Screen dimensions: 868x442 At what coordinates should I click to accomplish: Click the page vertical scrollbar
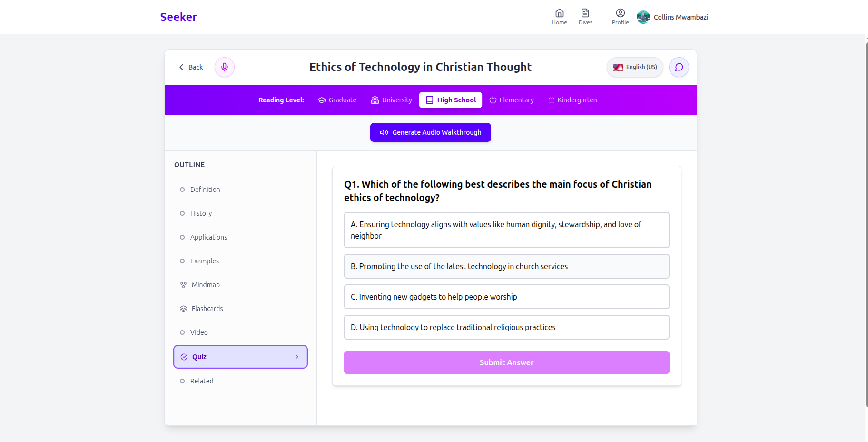(866, 224)
